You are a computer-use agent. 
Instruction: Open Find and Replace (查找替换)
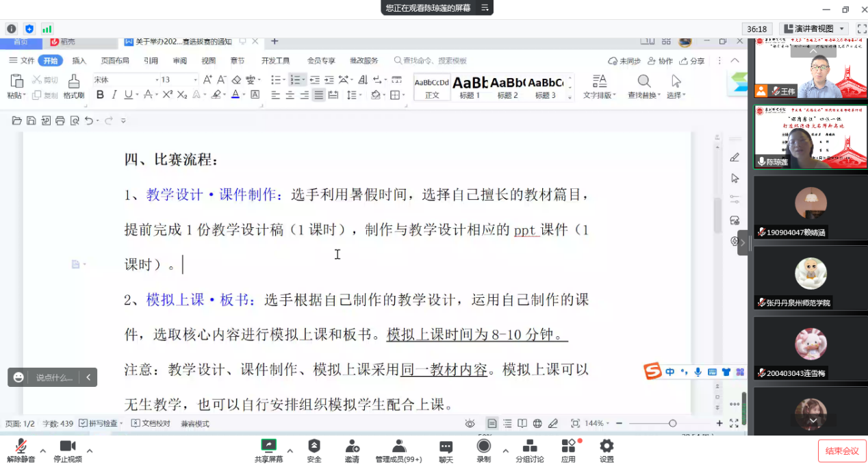coord(643,86)
